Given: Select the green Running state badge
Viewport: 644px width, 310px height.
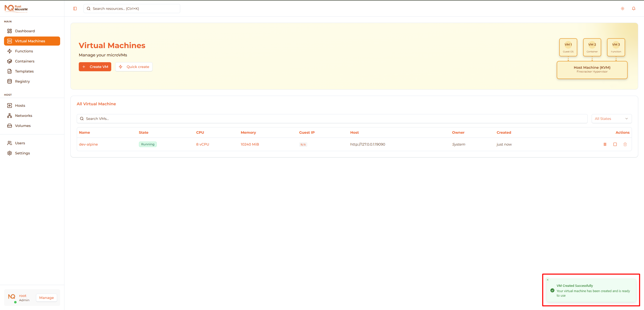Looking at the screenshot, I should 147,144.
